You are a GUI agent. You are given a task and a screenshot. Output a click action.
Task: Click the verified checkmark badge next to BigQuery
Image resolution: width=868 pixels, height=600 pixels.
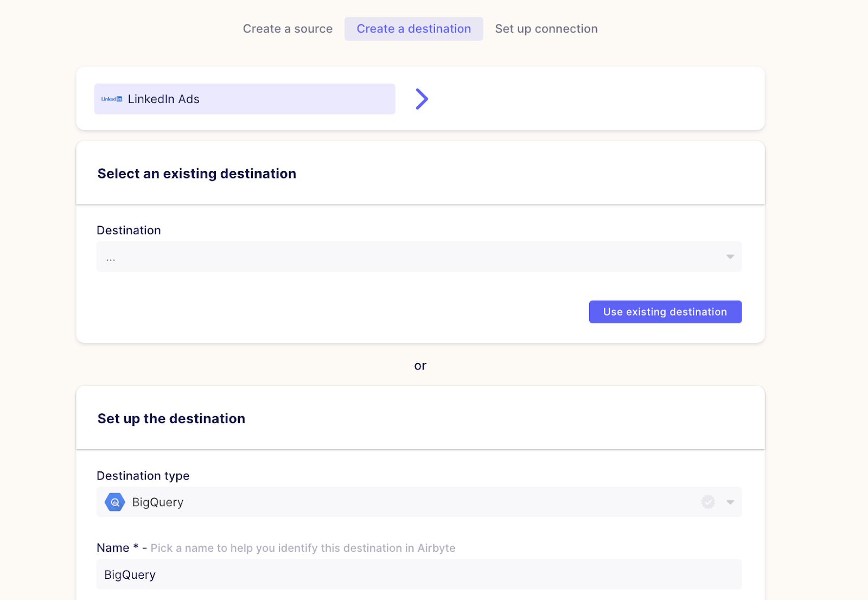coord(707,502)
